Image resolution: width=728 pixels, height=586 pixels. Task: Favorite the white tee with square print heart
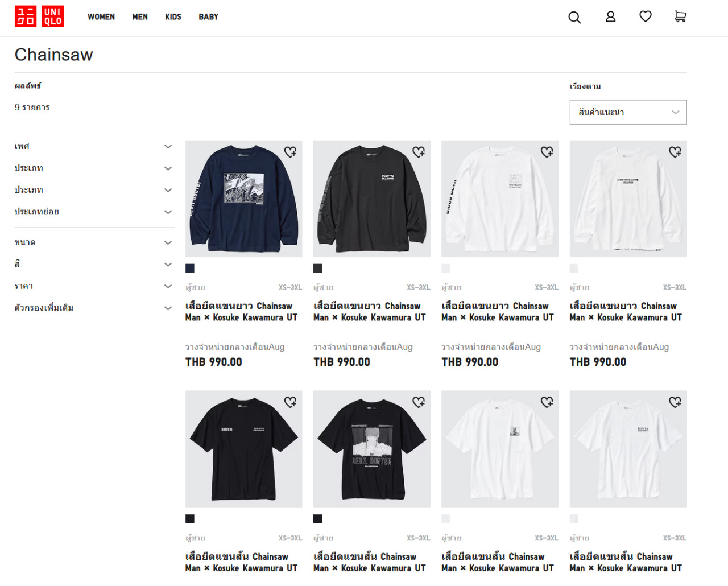547,402
